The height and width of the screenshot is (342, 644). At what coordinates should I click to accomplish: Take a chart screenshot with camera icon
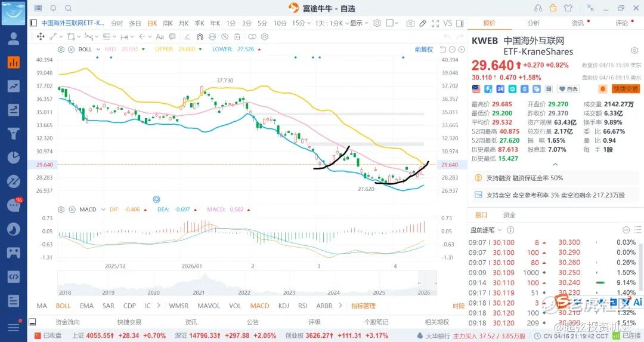410,23
